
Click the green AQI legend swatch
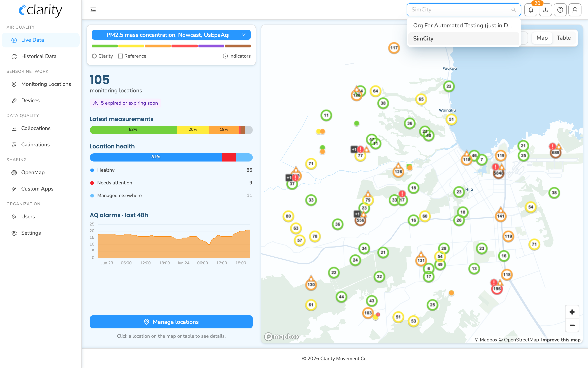coord(105,46)
